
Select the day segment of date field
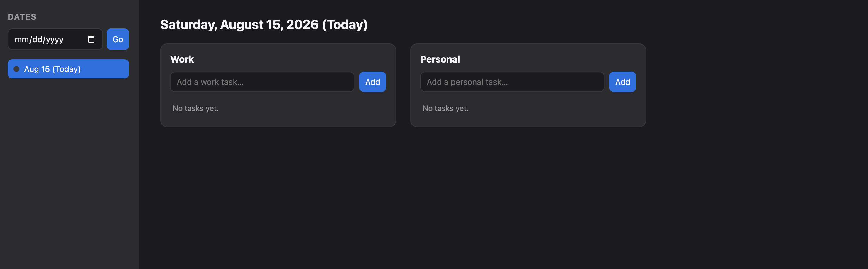(x=37, y=39)
